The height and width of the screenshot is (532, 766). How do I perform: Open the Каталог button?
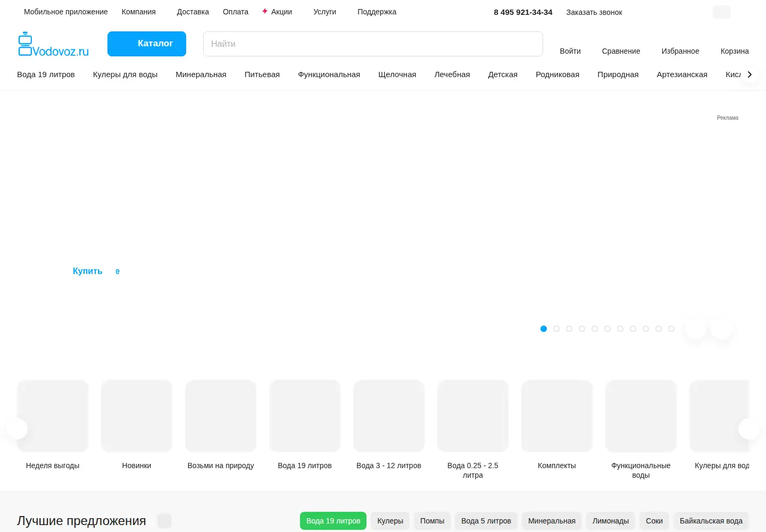pyautogui.click(x=147, y=44)
